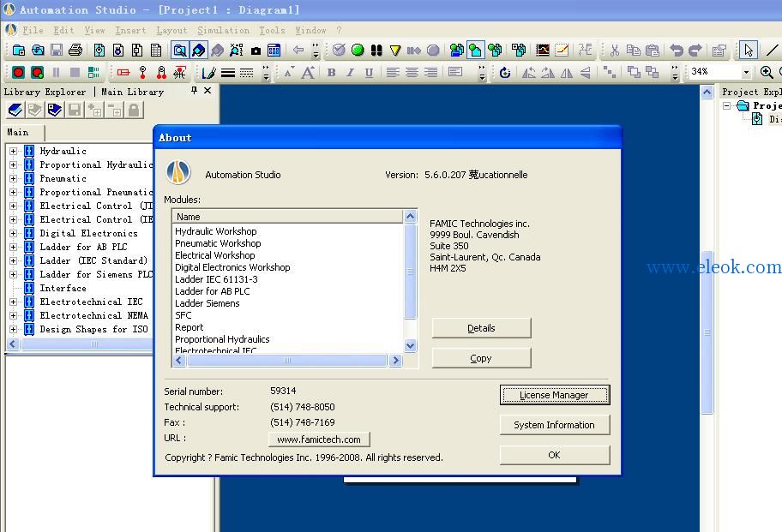Click the Library Explorer open library book icon
Screen dimensions: 782x532
click(15, 110)
